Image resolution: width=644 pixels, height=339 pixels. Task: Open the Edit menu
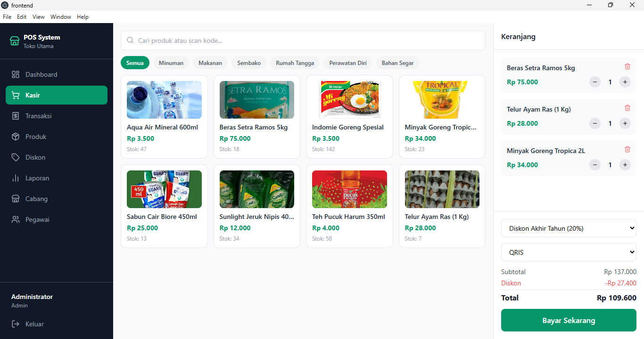click(x=22, y=17)
